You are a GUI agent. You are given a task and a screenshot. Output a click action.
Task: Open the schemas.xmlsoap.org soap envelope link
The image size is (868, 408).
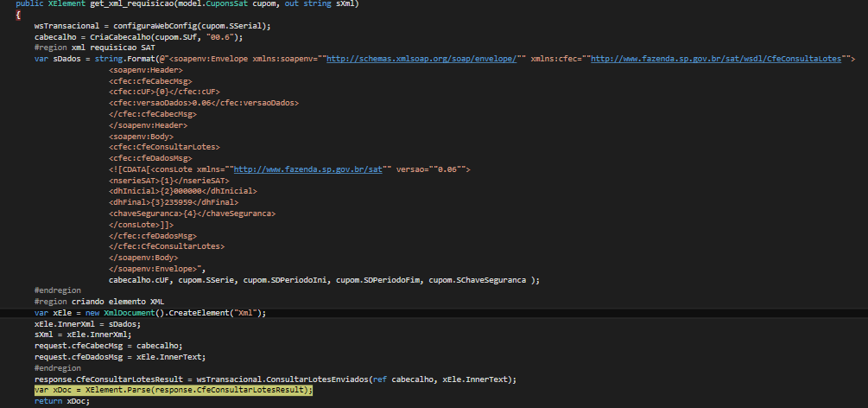click(x=421, y=59)
